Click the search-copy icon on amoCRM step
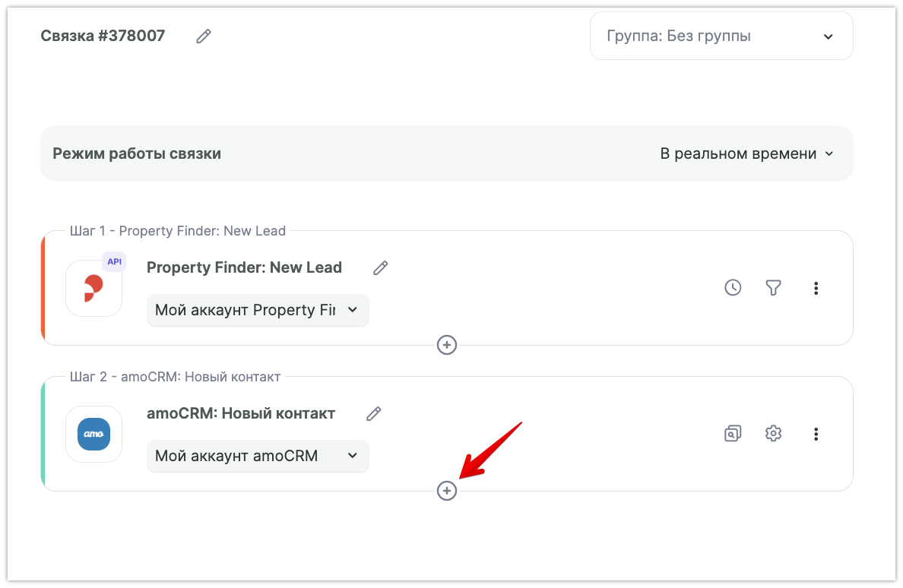Viewport: 903px width, 588px height. (x=733, y=434)
